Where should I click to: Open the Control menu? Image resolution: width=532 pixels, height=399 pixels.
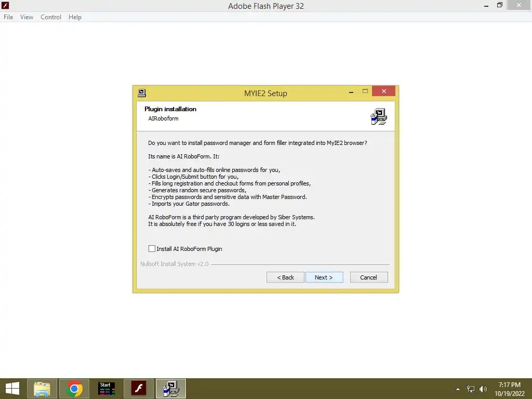[51, 17]
